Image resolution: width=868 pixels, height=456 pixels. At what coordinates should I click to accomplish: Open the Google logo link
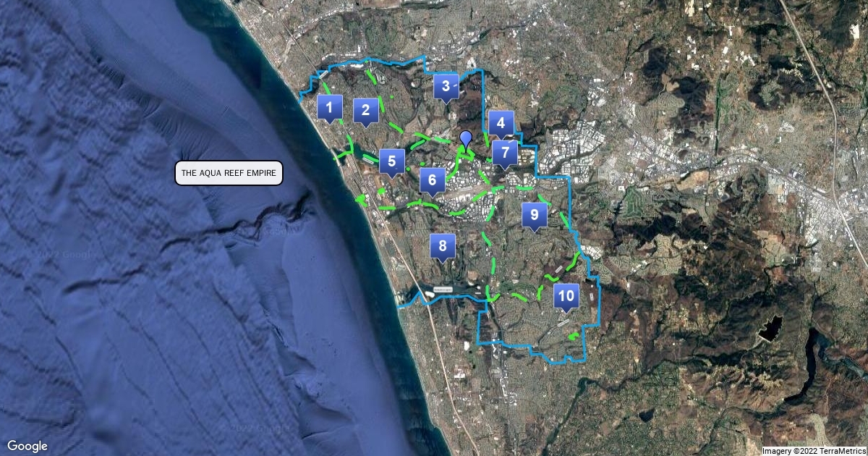point(27,446)
